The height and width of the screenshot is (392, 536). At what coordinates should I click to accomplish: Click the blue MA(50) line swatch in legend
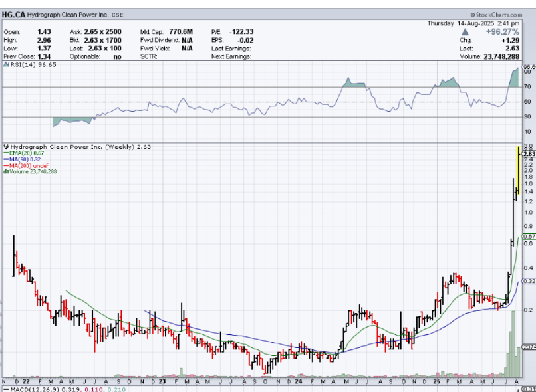(5, 159)
